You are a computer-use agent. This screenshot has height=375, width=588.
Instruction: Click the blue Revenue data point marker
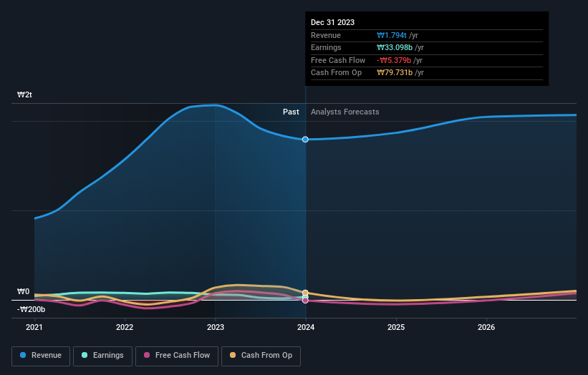click(305, 140)
